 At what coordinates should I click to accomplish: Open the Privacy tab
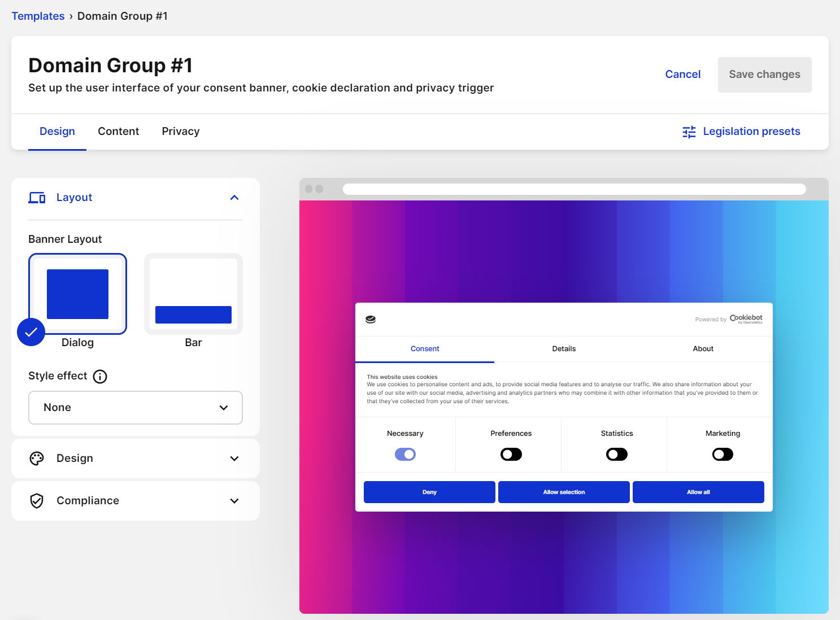coord(180,132)
